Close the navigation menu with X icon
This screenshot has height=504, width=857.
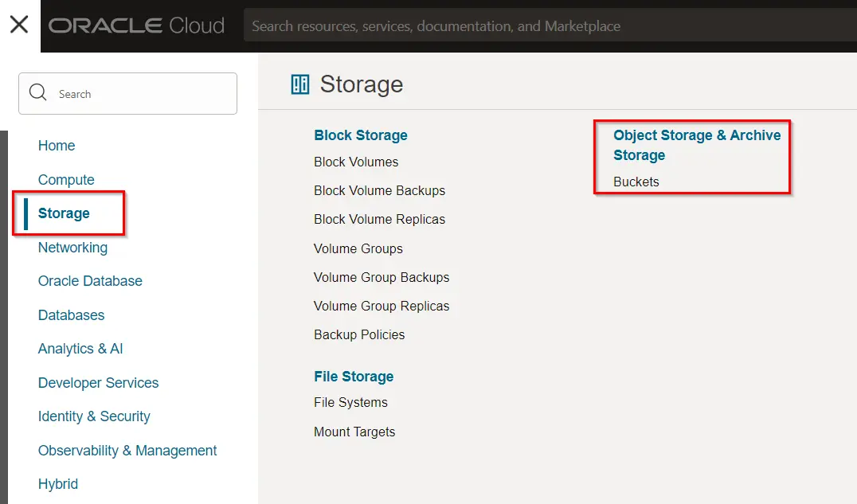(19, 25)
